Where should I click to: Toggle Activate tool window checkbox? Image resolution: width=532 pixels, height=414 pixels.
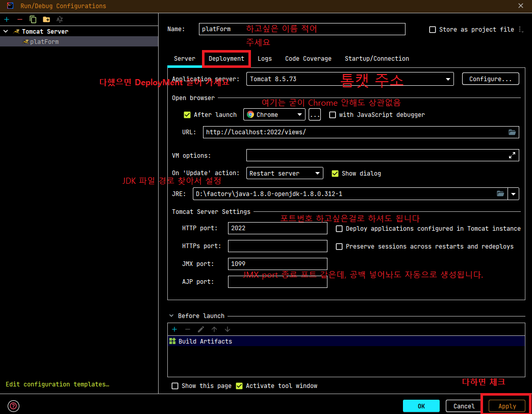(x=239, y=386)
